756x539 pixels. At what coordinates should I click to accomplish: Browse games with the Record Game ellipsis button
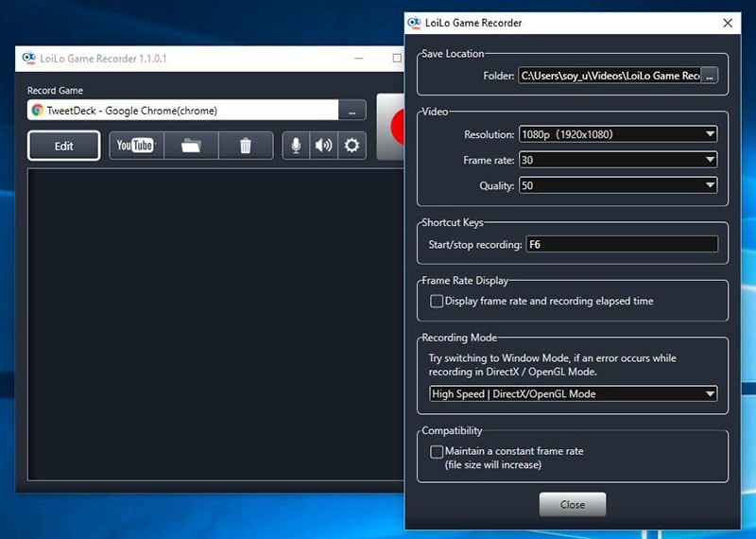tap(352, 111)
